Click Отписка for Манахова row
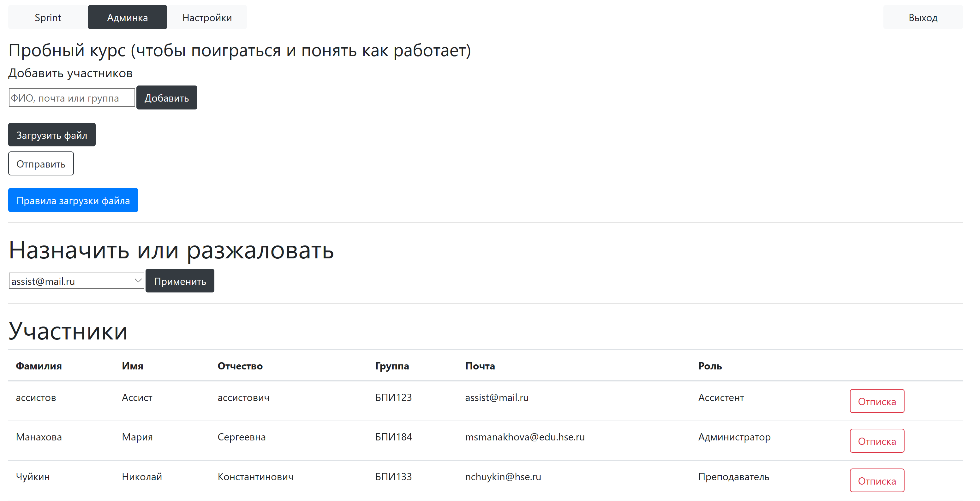Image resolution: width=980 pixels, height=501 pixels. click(877, 441)
